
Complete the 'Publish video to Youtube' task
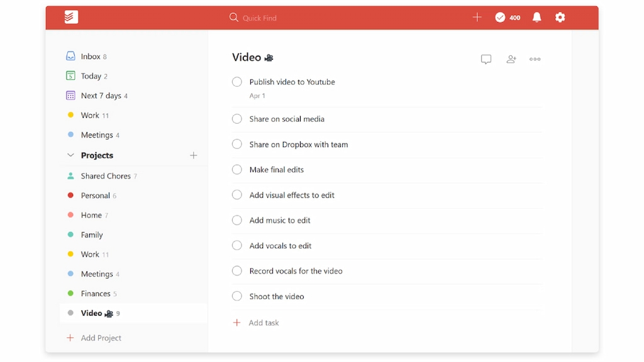pos(237,82)
